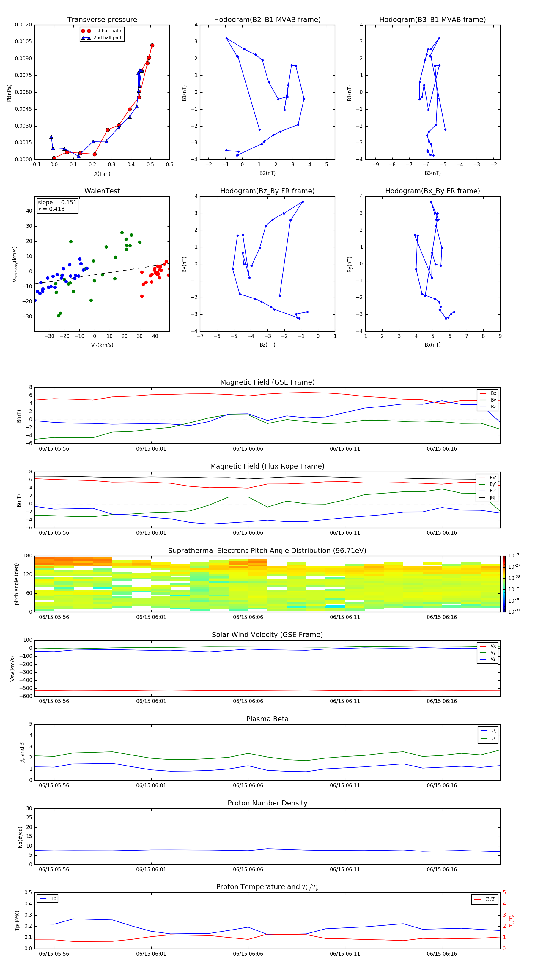Click the '10^-31' color bar label
Image resolution: width=535 pixels, height=980 pixels.
[x=514, y=611]
